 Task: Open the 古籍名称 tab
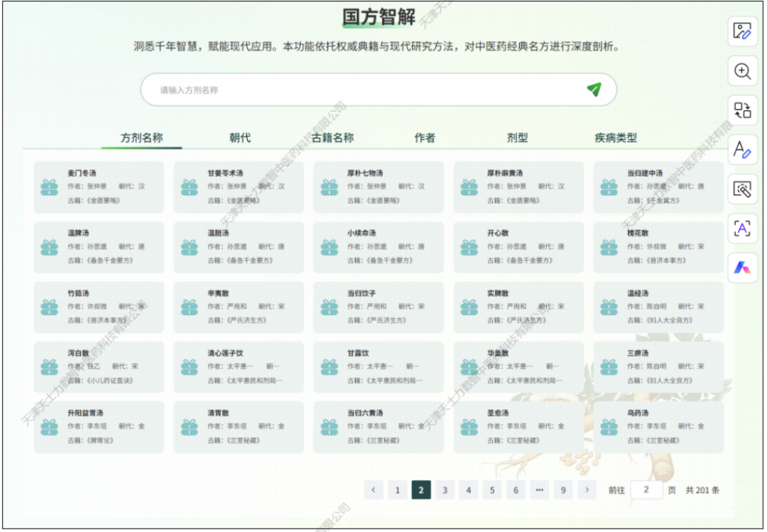[x=332, y=138]
